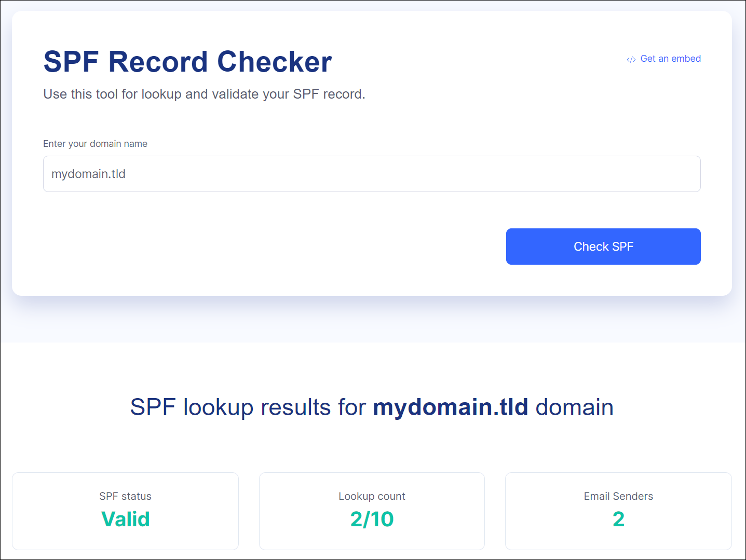The width and height of the screenshot is (746, 560).
Task: Click the SPF status label above Valid
Action: pyautogui.click(x=125, y=496)
